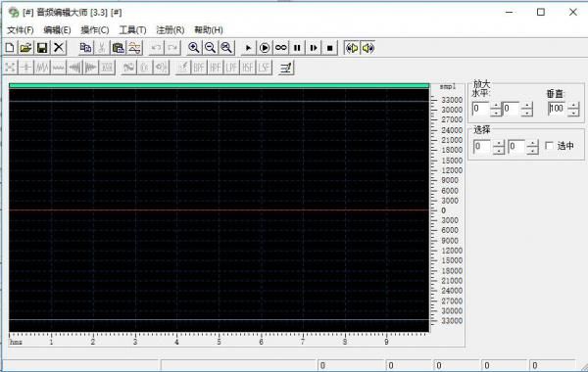This screenshot has width=588, height=372.
Task: Click the BPF band-pass filter icon
Action: tap(199, 68)
